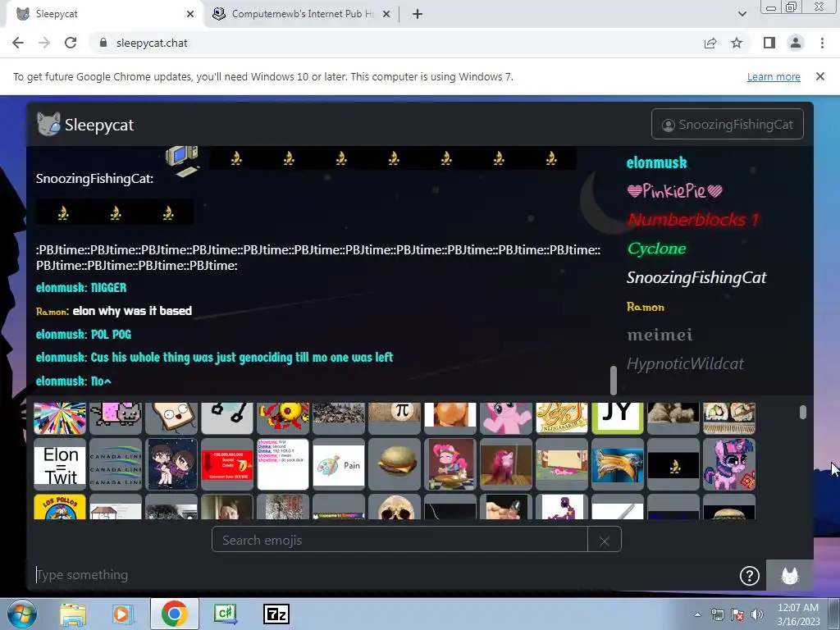Open the Learn more link
The width and height of the screenshot is (840, 630).
tap(774, 76)
